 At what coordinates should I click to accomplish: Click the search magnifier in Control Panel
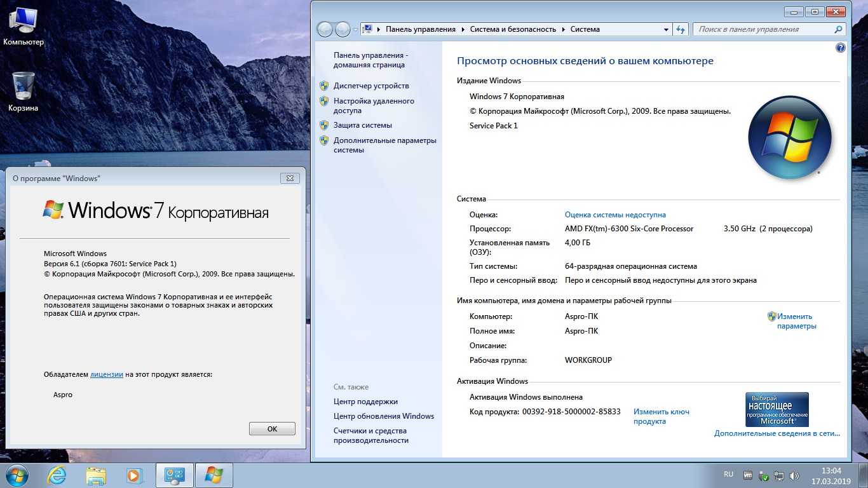(x=839, y=29)
